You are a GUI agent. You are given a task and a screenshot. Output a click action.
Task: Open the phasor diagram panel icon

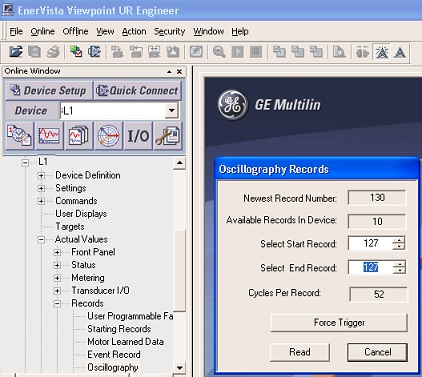pyautogui.click(x=108, y=136)
